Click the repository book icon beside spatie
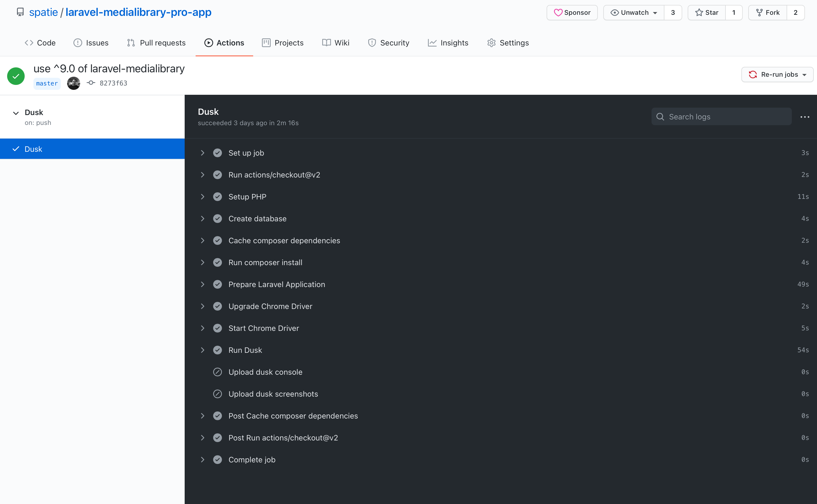This screenshot has width=817, height=504. pyautogui.click(x=20, y=12)
